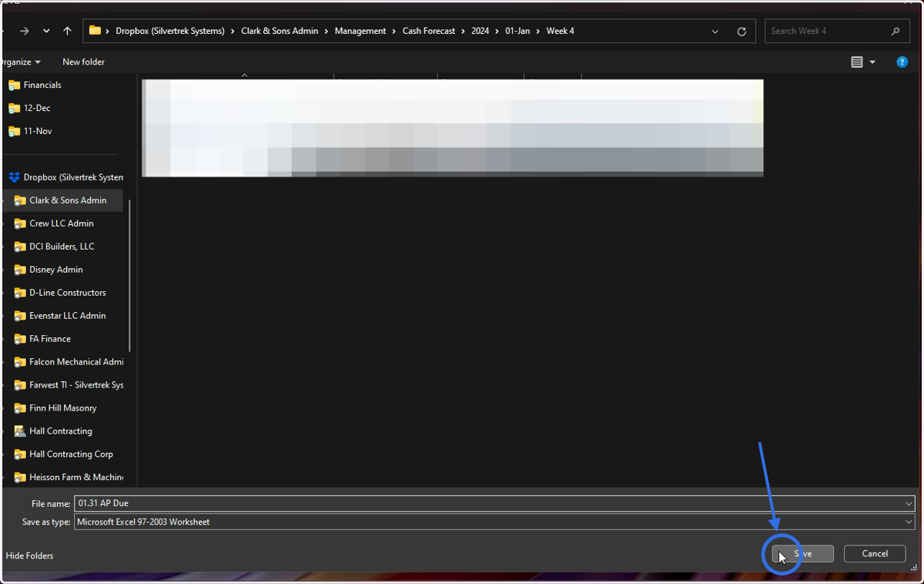924x584 pixels.
Task: Click Crew LLC Admin folder icon
Action: pos(20,223)
